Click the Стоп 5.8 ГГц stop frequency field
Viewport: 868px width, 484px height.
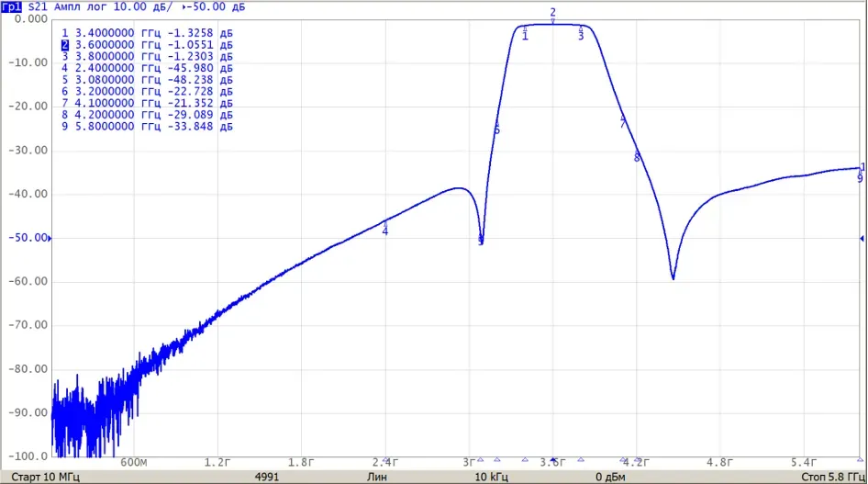(833, 477)
